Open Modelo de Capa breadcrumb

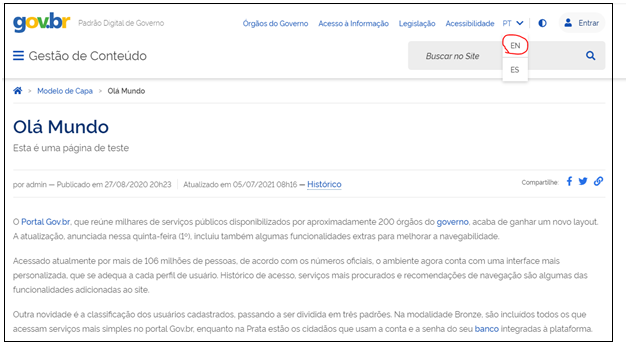click(x=65, y=91)
